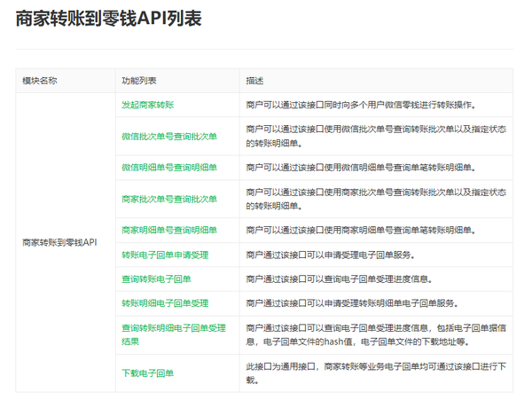Click the 微信明细单号查询明细单 link
The height and width of the screenshot is (416, 532).
point(169,168)
